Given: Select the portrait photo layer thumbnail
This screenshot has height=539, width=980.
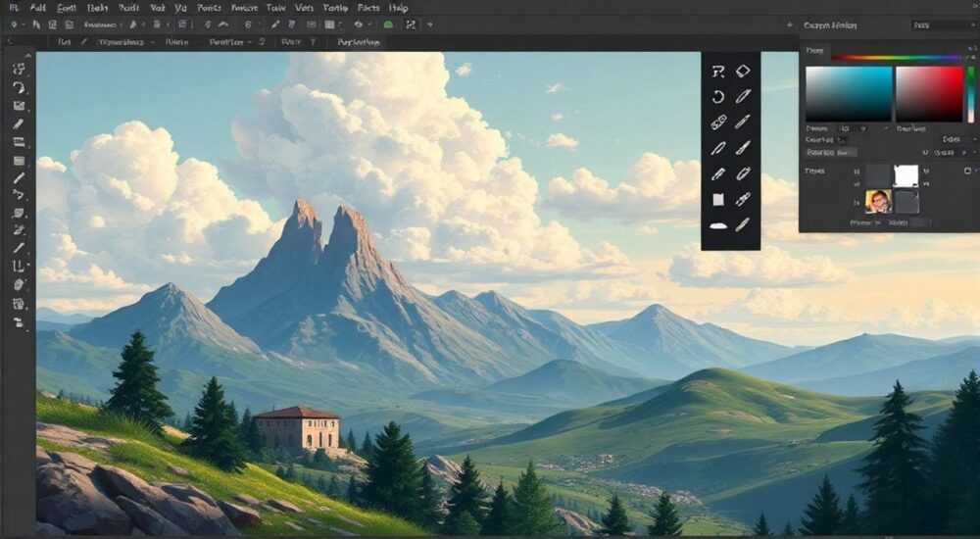Looking at the screenshot, I should 878,201.
